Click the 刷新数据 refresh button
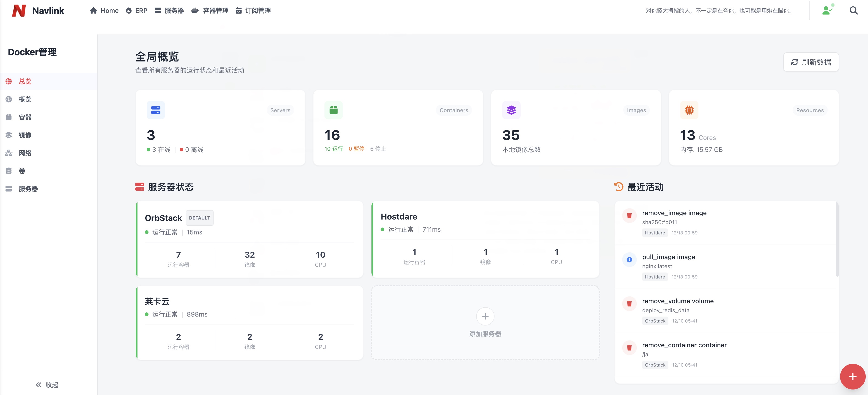 tap(811, 62)
